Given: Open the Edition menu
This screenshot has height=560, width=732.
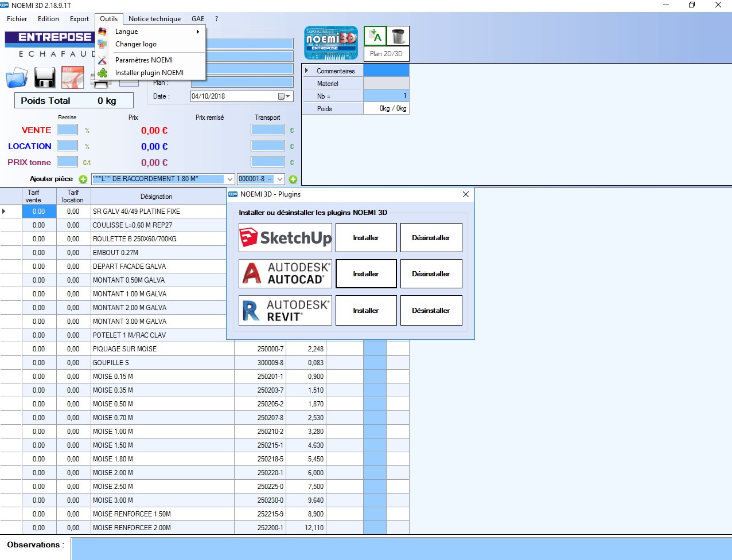Looking at the screenshot, I should pyautogui.click(x=49, y=19).
